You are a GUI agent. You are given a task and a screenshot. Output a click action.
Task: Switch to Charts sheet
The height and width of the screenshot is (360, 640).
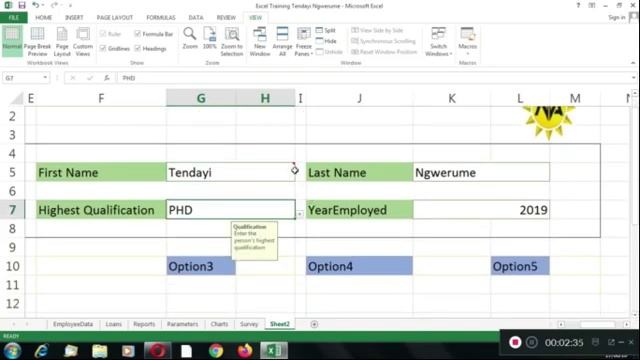219,324
